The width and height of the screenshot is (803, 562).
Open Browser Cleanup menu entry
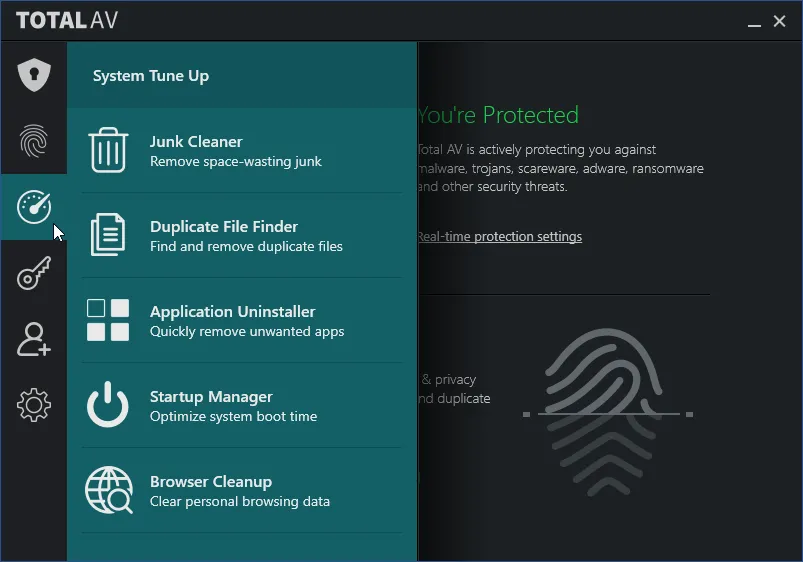(x=242, y=491)
